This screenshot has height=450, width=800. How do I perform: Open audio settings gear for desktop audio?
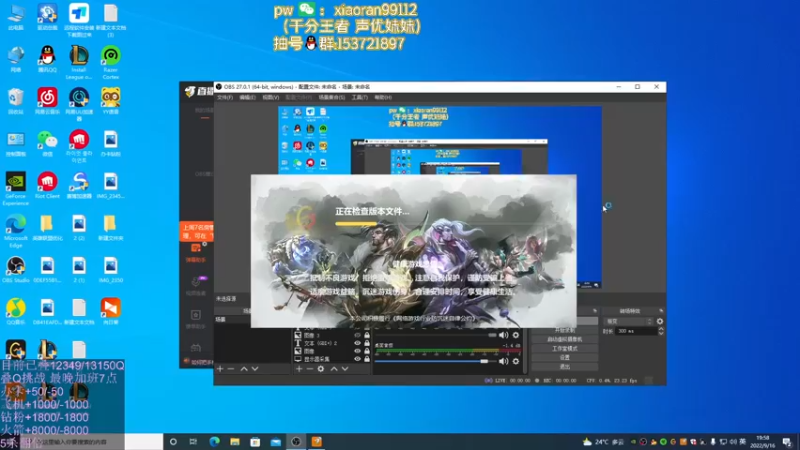(x=516, y=361)
